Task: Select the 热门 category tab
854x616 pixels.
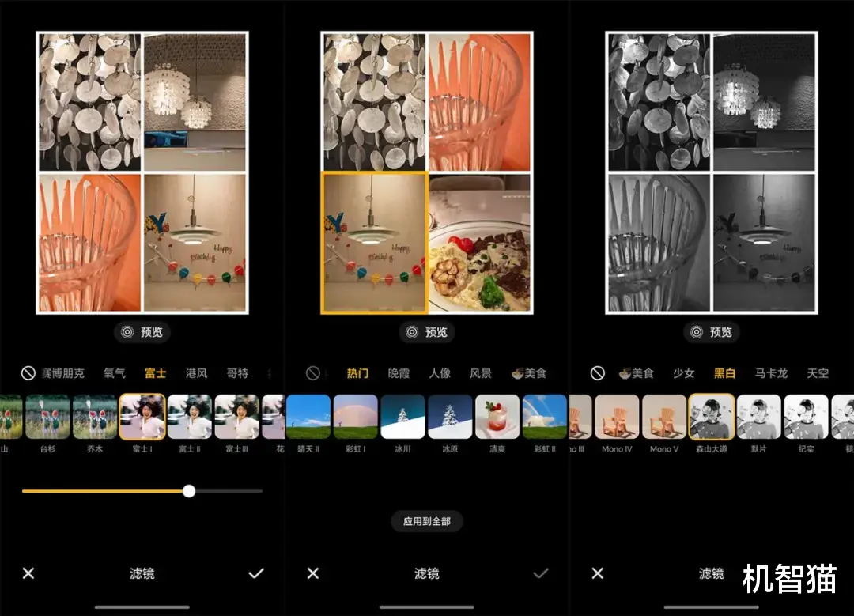Action: pos(356,372)
